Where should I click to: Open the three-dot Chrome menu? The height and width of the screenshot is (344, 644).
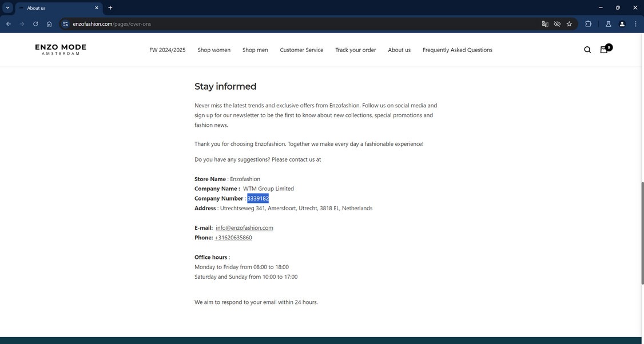pos(634,23)
